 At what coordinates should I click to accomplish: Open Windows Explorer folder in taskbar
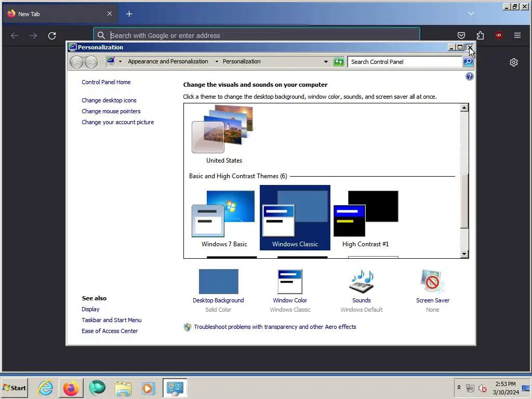(x=123, y=388)
